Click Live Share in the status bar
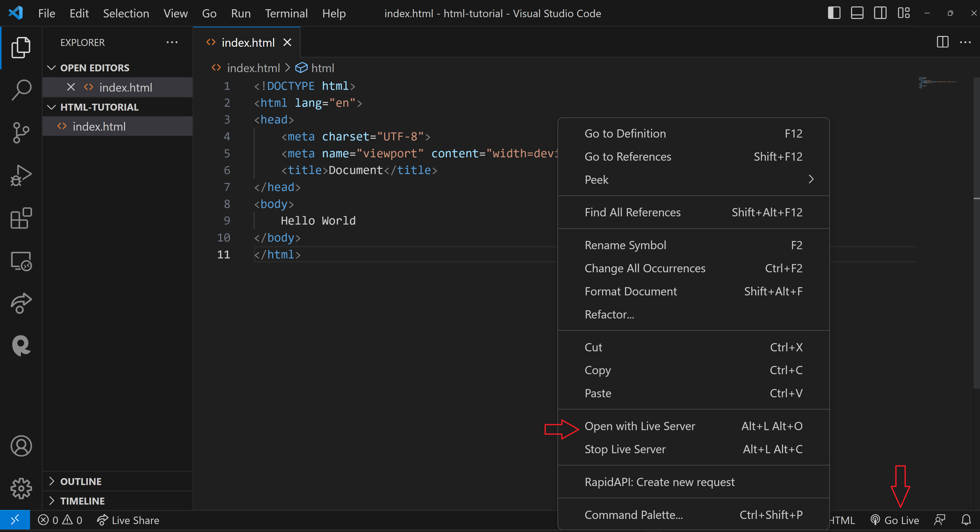 point(128,520)
